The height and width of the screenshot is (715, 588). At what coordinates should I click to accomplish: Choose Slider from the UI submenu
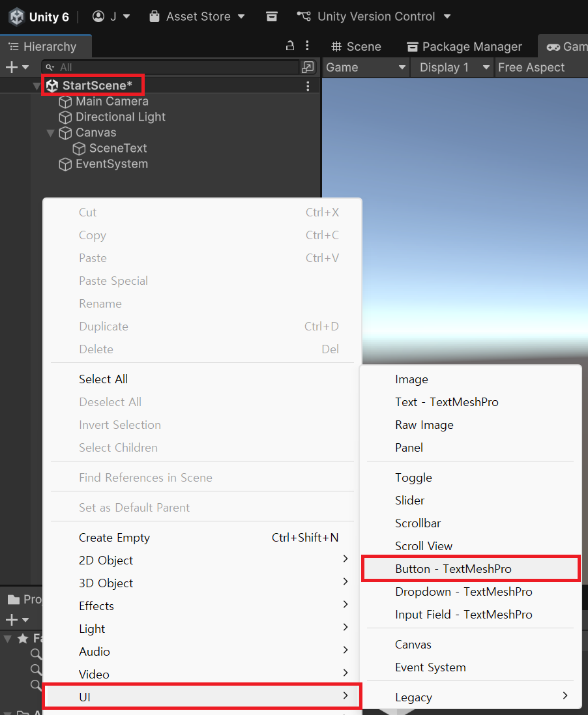point(470,501)
